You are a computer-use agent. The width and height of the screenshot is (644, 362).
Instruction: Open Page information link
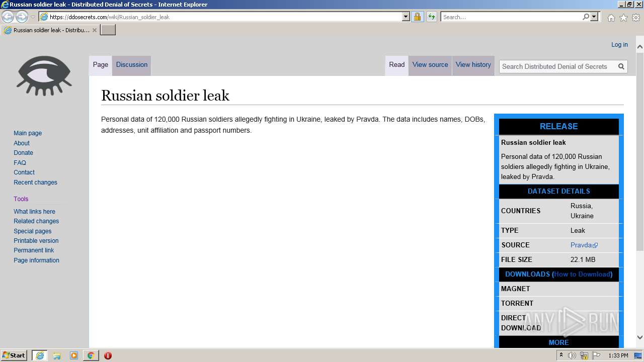37,260
